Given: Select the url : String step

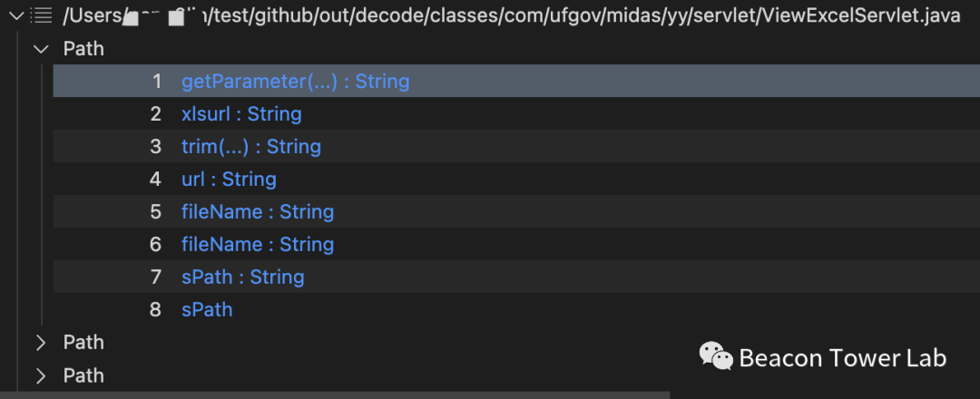Looking at the screenshot, I should [229, 180].
